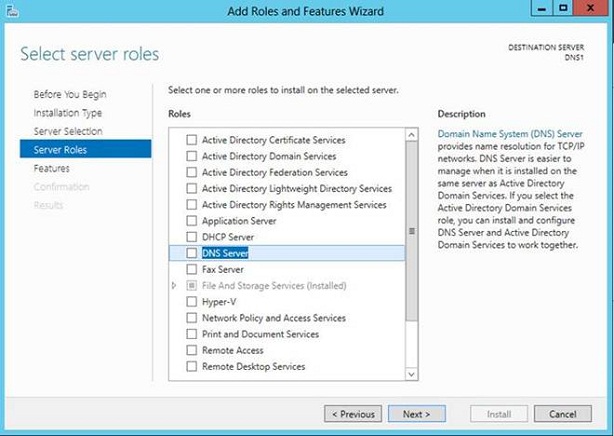The width and height of the screenshot is (614, 436).
Task: Enable Network Policy and Access Services checkbox
Action: click(191, 318)
